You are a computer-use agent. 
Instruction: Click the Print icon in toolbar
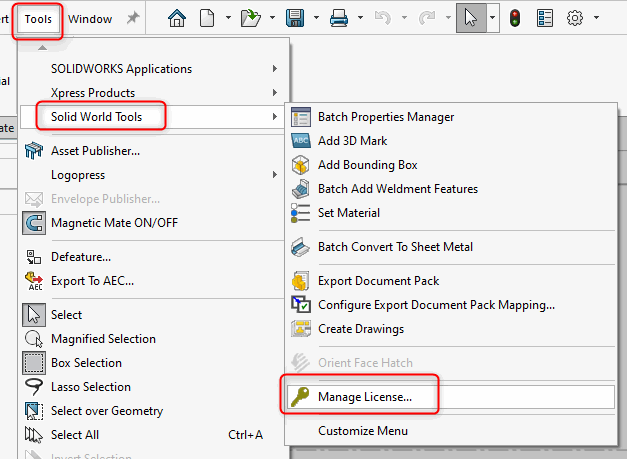tap(339, 18)
